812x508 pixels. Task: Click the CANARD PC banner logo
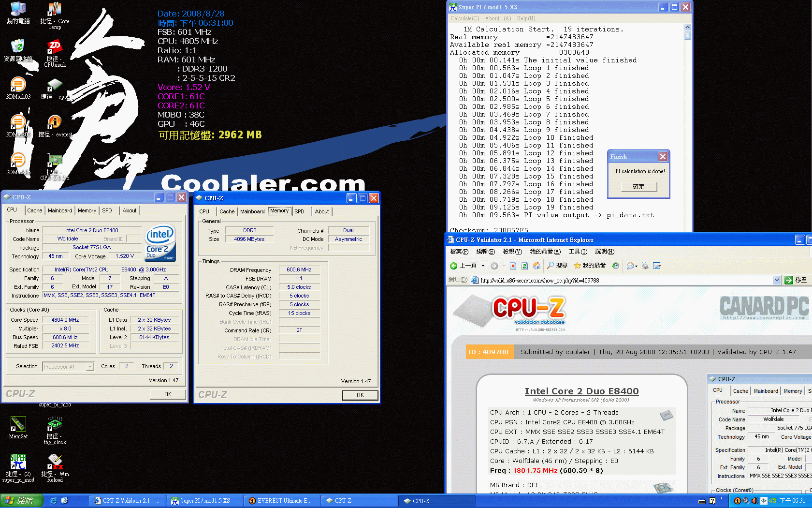click(x=764, y=308)
